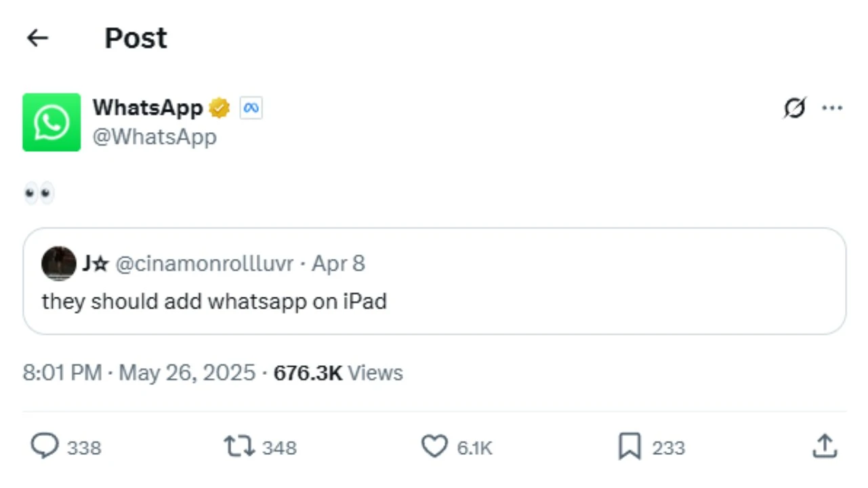Bookmark the WhatsApp post
Viewport: 868px width, 488px height.
coord(629,447)
